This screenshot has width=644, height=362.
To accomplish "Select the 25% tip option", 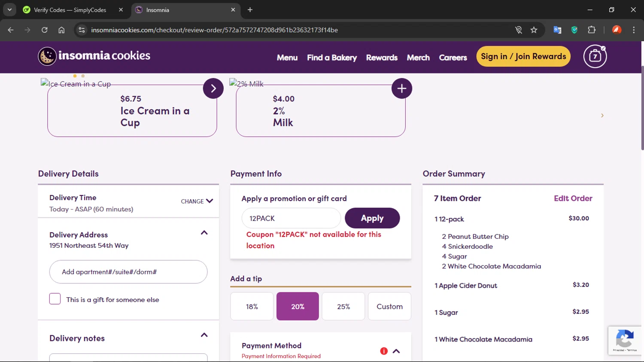I will [343, 306].
